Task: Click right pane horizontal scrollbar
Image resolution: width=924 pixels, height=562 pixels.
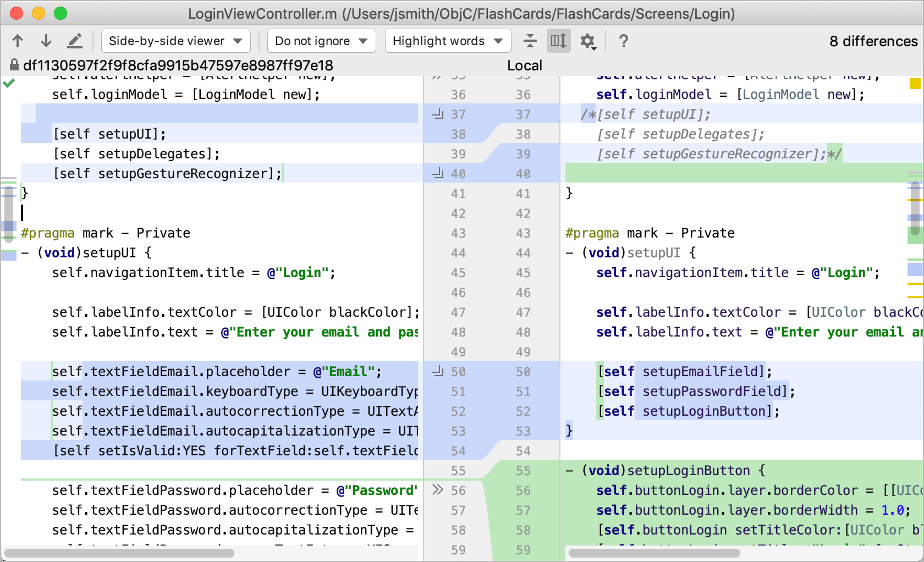Action: (654, 553)
